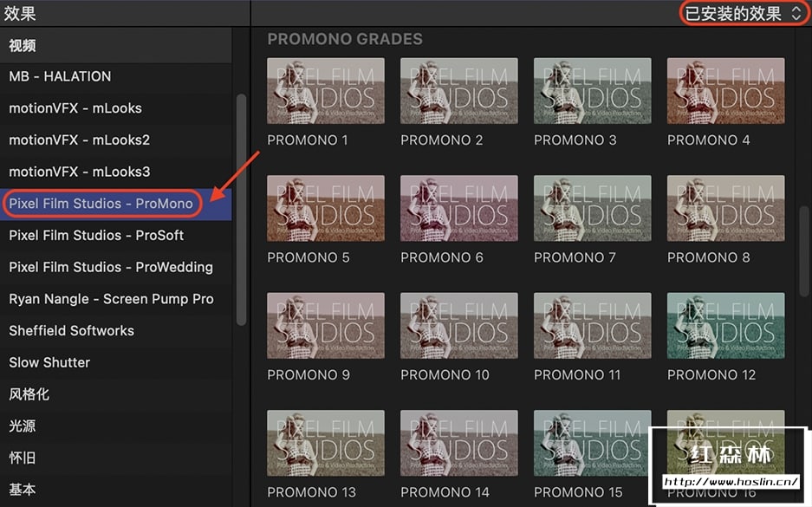Select Pixel Film Studios - ProMono category
This screenshot has width=812, height=507.
(x=116, y=204)
